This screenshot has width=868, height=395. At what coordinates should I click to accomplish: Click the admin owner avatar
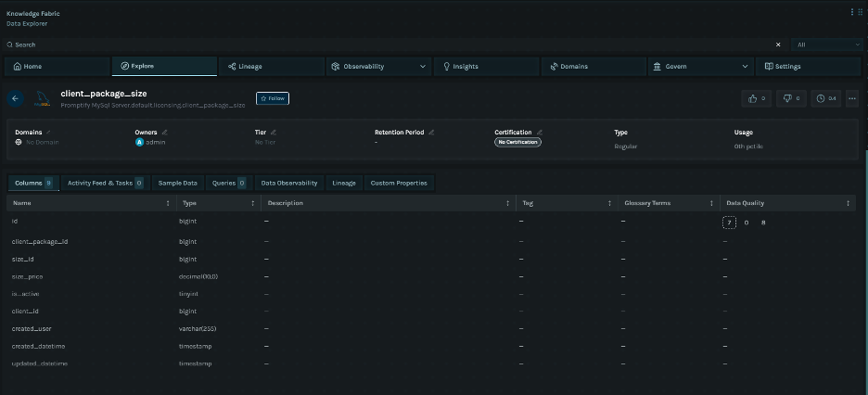139,142
